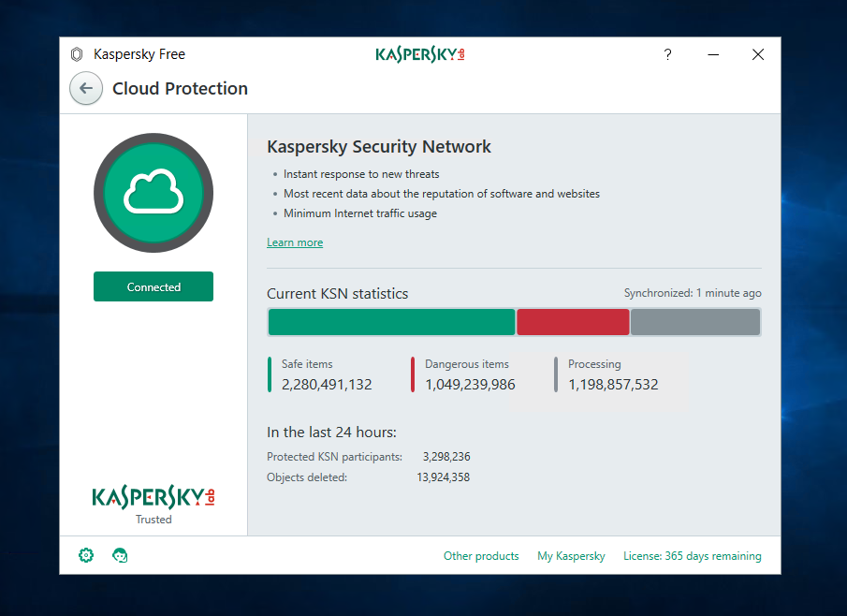847x616 pixels.
Task: Click the Objects deleted value 13,924,358
Action: point(443,477)
